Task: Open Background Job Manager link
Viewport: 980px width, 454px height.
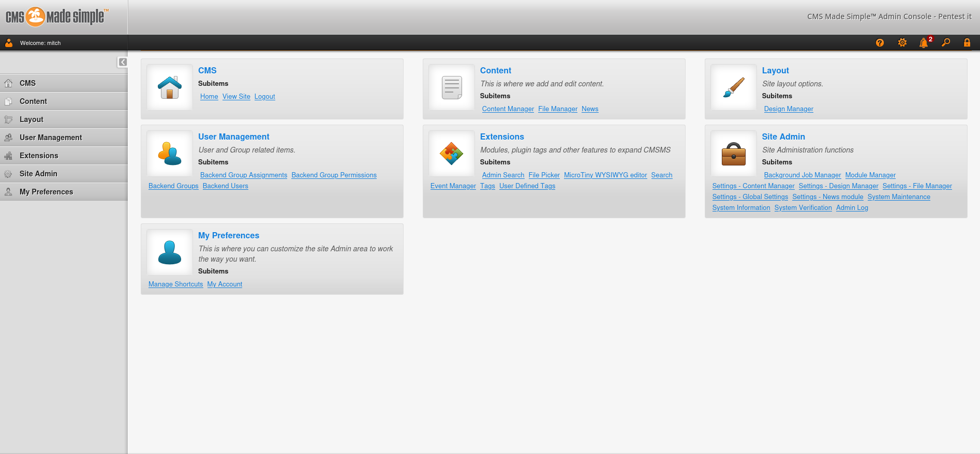Action: [803, 175]
